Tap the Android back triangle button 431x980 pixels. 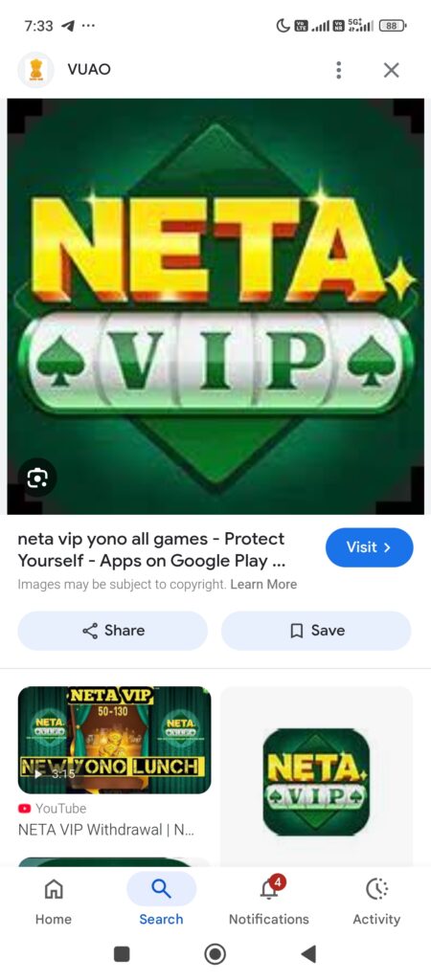[x=307, y=954]
